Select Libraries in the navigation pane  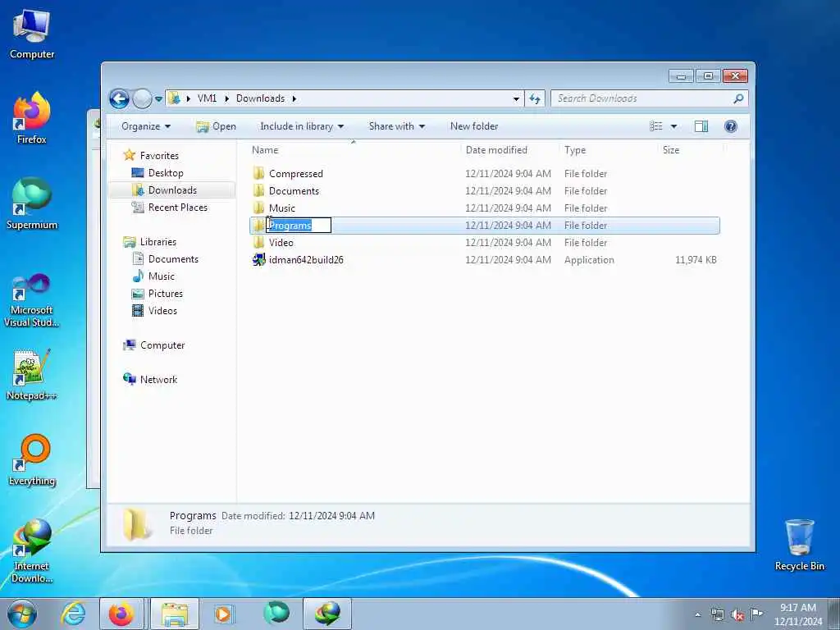[x=158, y=242]
